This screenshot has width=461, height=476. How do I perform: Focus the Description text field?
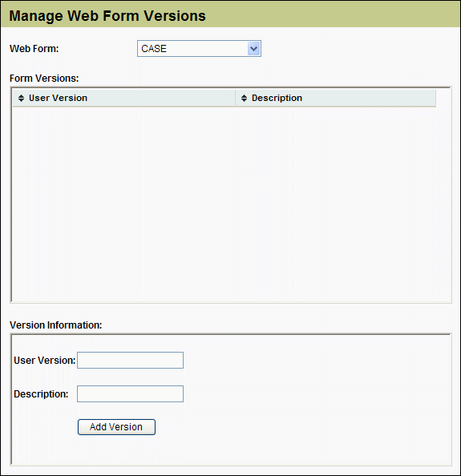130,393
